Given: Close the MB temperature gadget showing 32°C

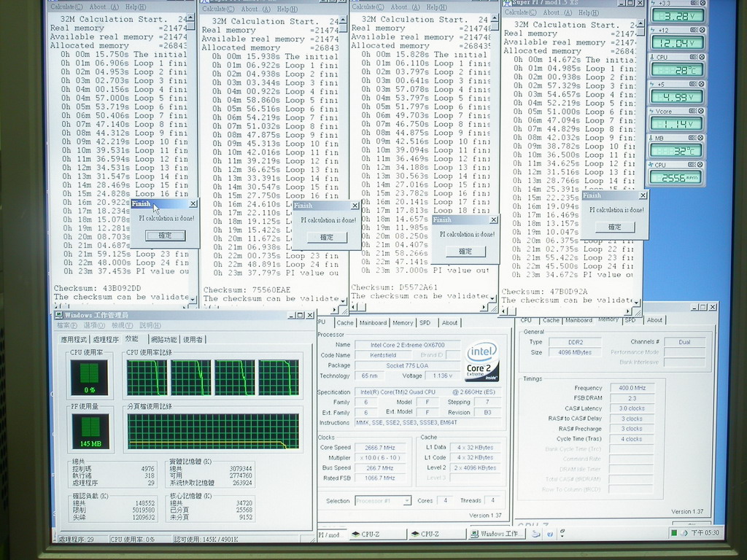Looking at the screenshot, I should (702, 138).
